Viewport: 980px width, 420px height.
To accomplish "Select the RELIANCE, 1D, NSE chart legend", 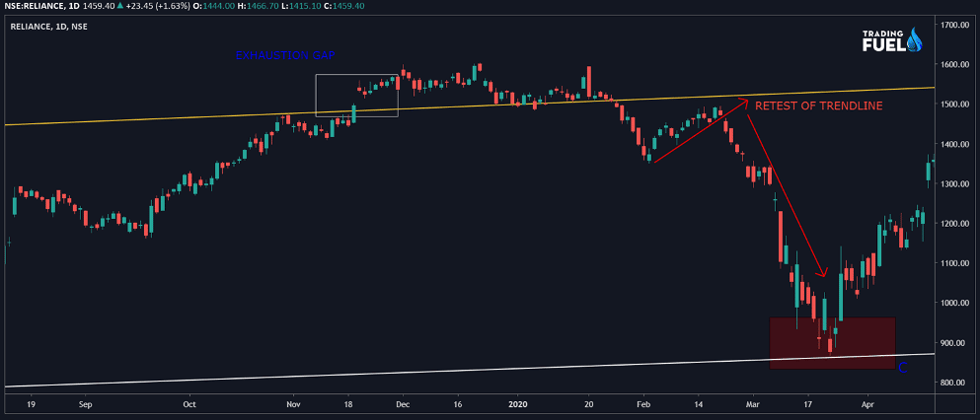I will coord(48,26).
